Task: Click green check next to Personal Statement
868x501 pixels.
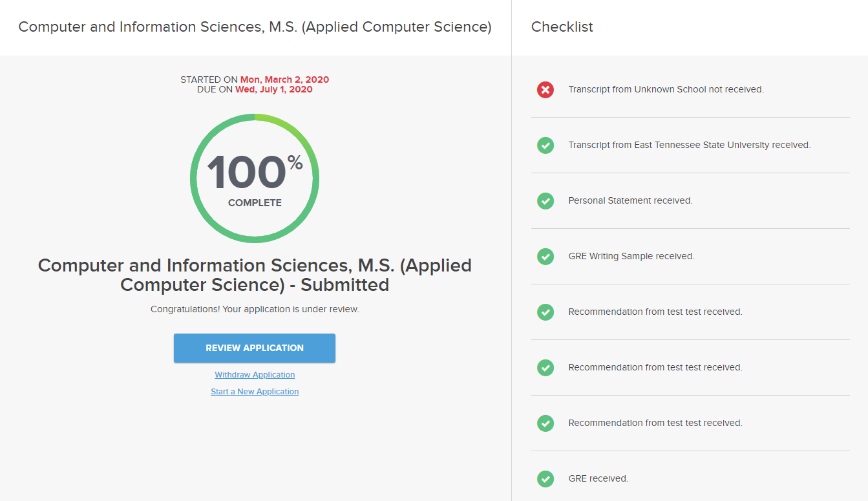Action: click(545, 201)
